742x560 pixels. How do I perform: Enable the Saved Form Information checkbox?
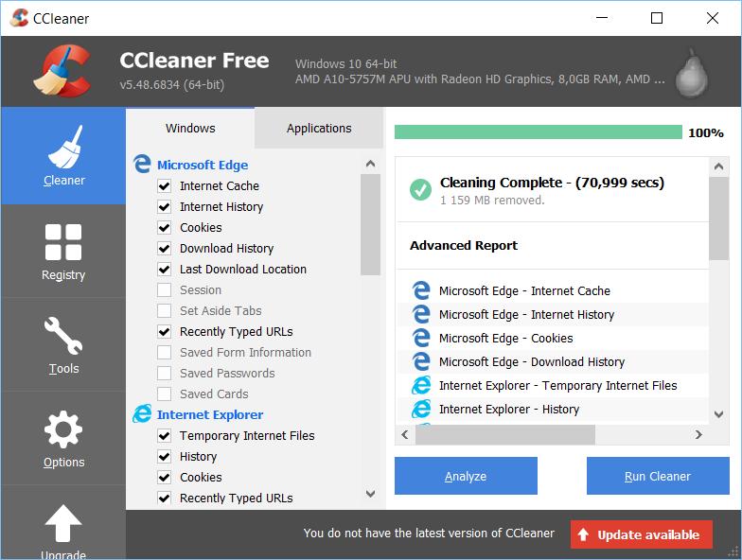click(x=165, y=352)
